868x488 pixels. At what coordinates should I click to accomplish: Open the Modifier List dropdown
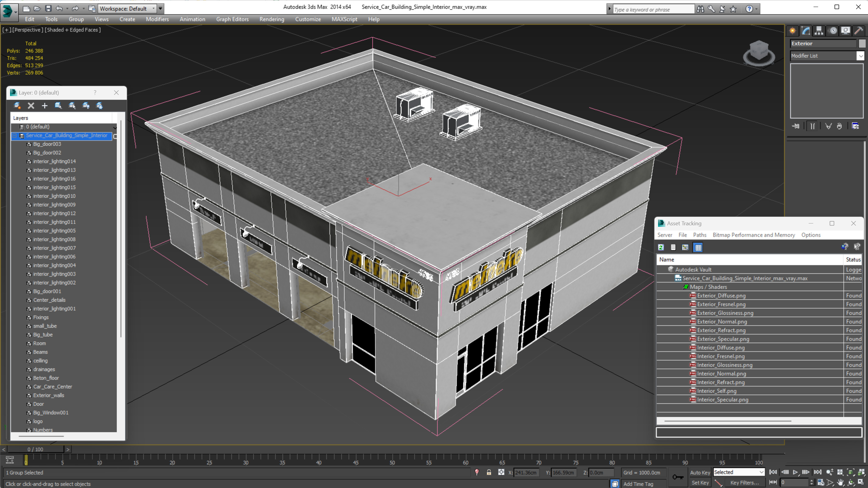(x=827, y=56)
